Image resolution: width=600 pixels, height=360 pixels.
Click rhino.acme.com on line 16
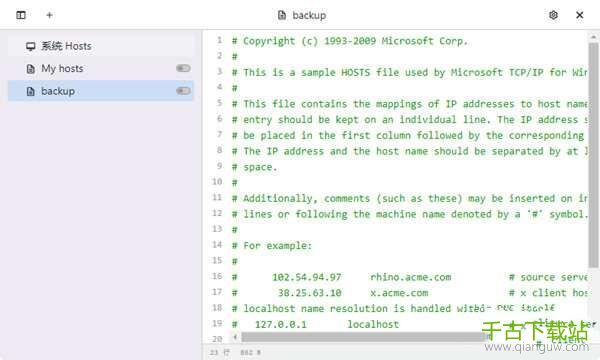coord(411,277)
